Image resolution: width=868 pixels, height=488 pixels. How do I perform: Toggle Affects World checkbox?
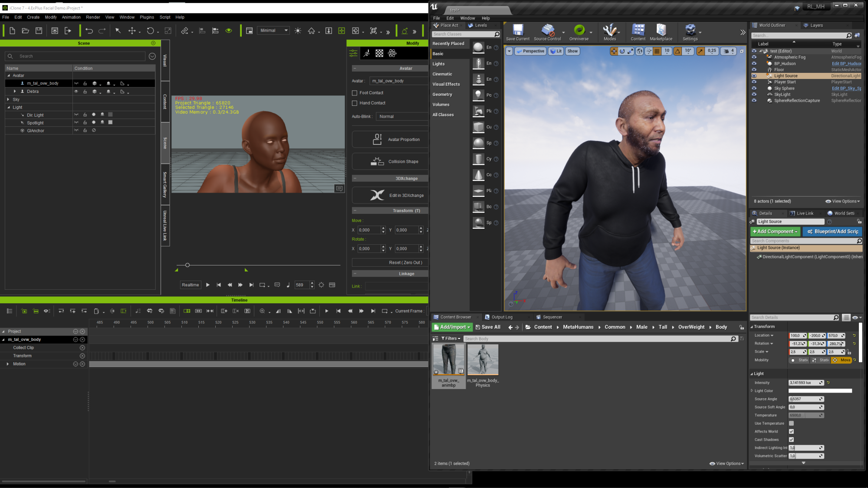(x=791, y=432)
